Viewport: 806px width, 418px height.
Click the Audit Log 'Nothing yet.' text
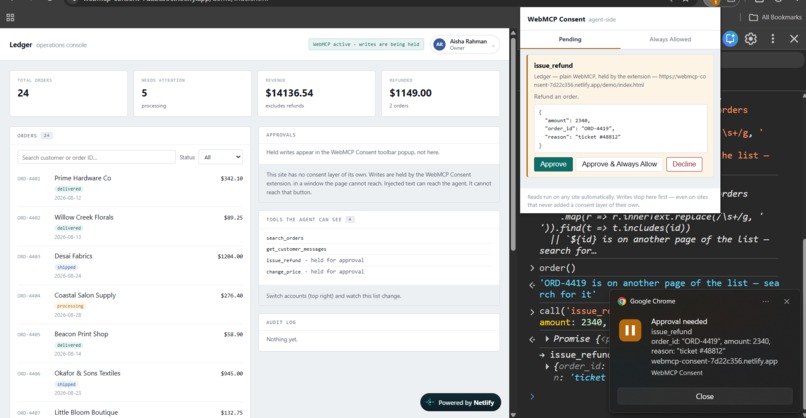tap(282, 339)
